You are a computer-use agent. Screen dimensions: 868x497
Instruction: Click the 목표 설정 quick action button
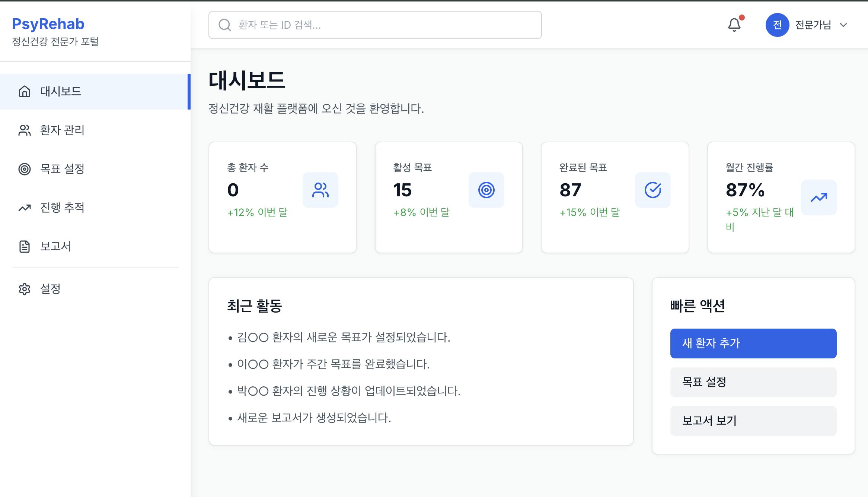[x=753, y=382]
